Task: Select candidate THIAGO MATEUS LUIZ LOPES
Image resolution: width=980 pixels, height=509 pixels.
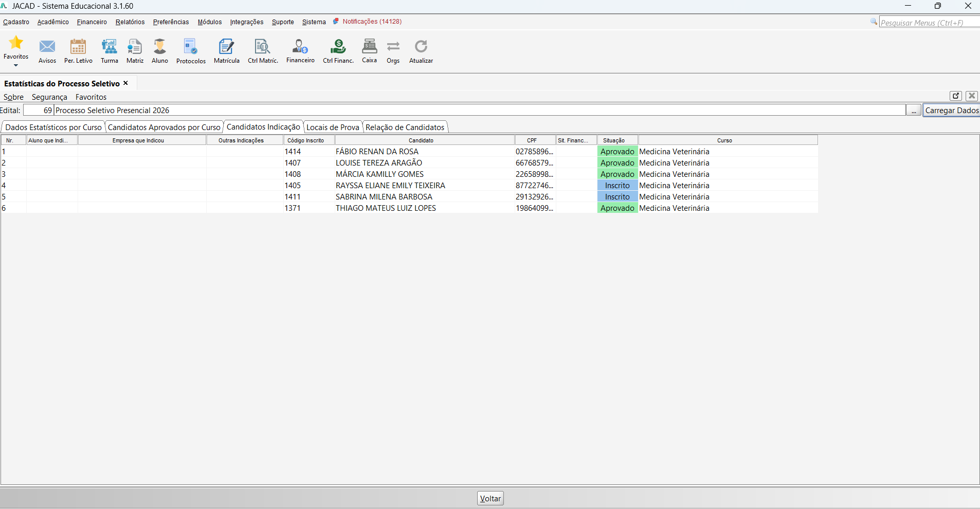Action: [x=386, y=208]
